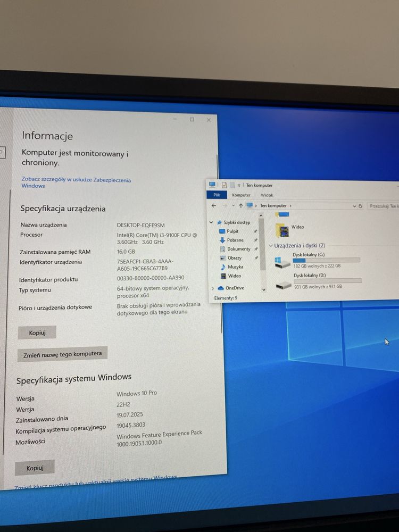Minimize the Informacje settings window
This screenshot has width=399, height=532.
tap(175, 119)
